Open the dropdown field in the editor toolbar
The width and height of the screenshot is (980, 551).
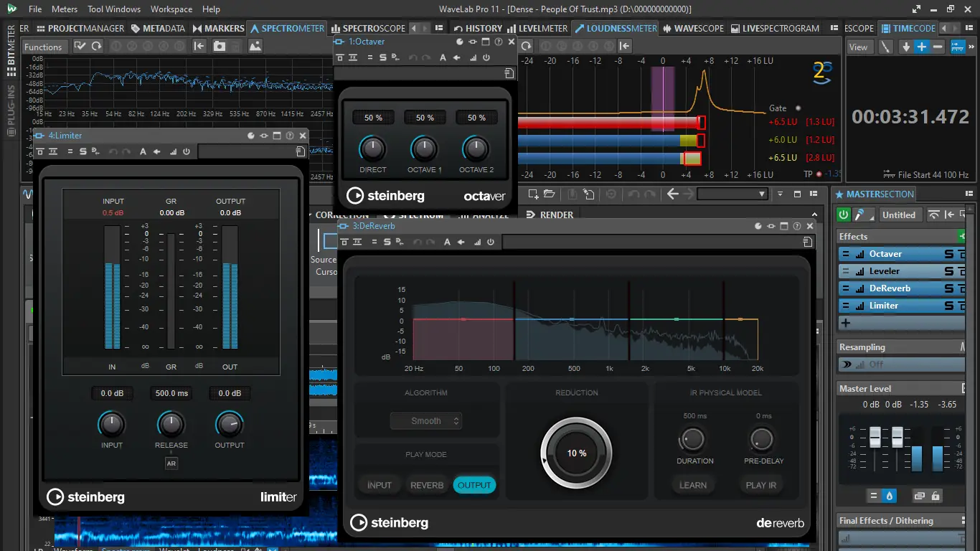click(732, 194)
